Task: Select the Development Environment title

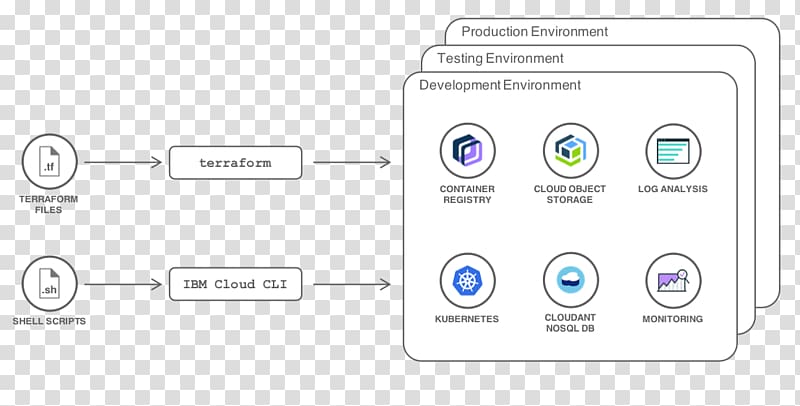Action: click(x=499, y=85)
